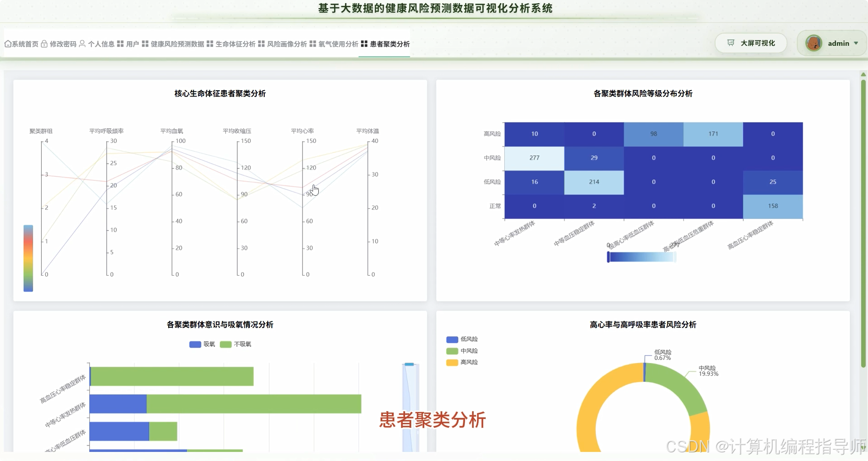Open the admin account dropdown menu

pos(855,43)
